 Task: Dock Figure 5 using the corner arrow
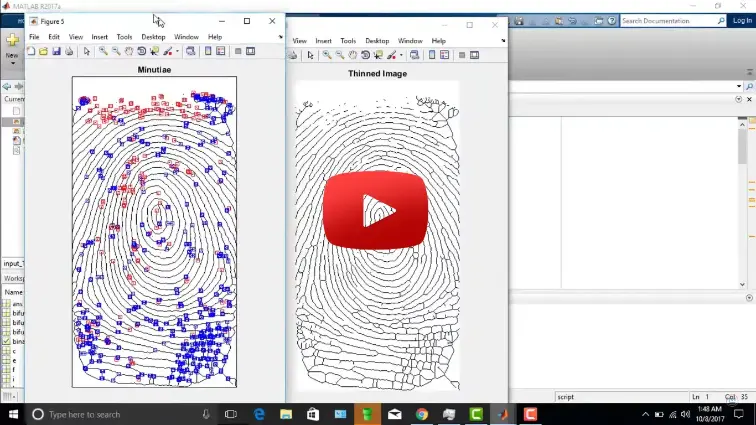pyautogui.click(x=281, y=37)
